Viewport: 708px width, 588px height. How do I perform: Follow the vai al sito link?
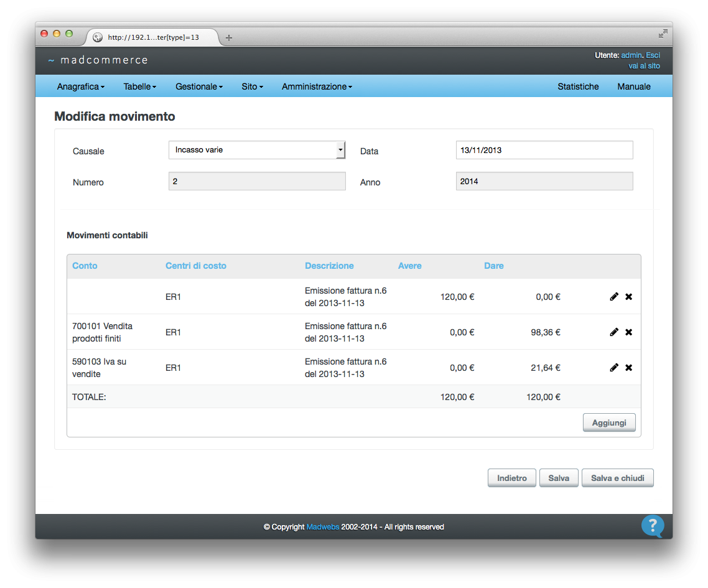644,66
